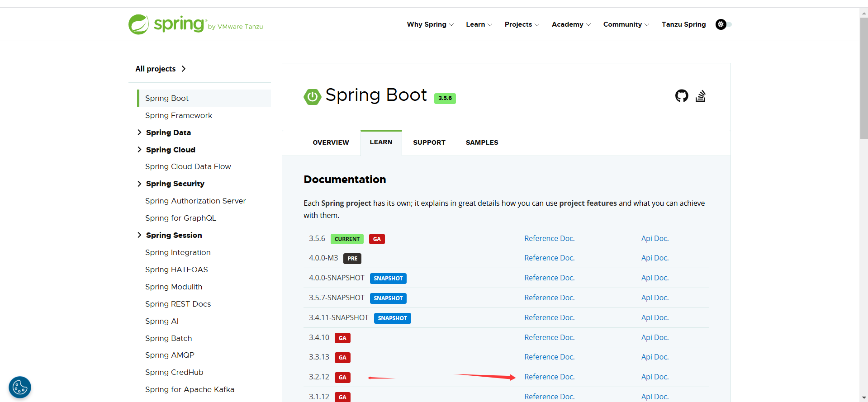Select Spring Modulith project
Image resolution: width=868 pixels, height=402 pixels.
coord(174,287)
